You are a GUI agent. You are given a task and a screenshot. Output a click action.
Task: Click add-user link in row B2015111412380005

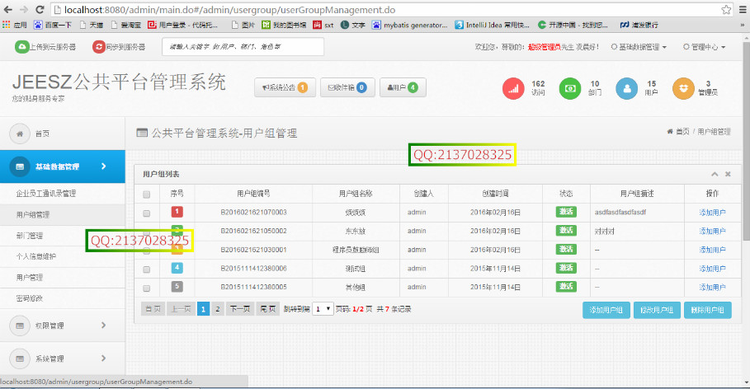712,287
